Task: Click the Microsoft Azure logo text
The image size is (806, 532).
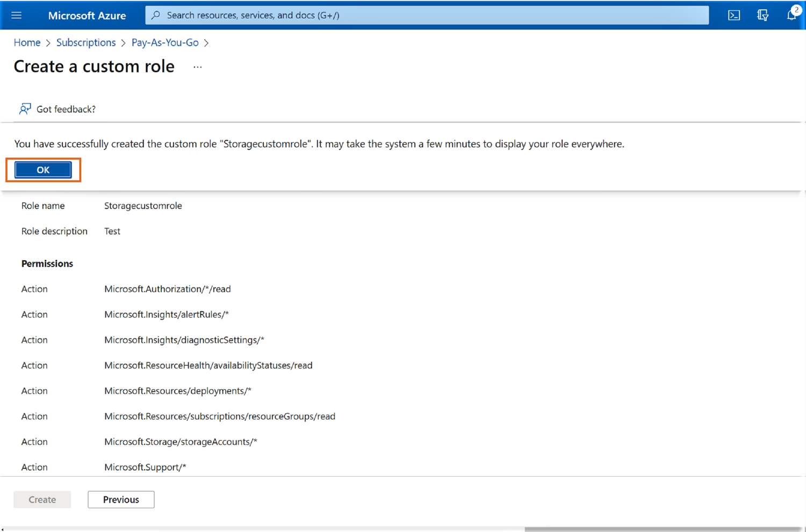Action: [87, 16]
